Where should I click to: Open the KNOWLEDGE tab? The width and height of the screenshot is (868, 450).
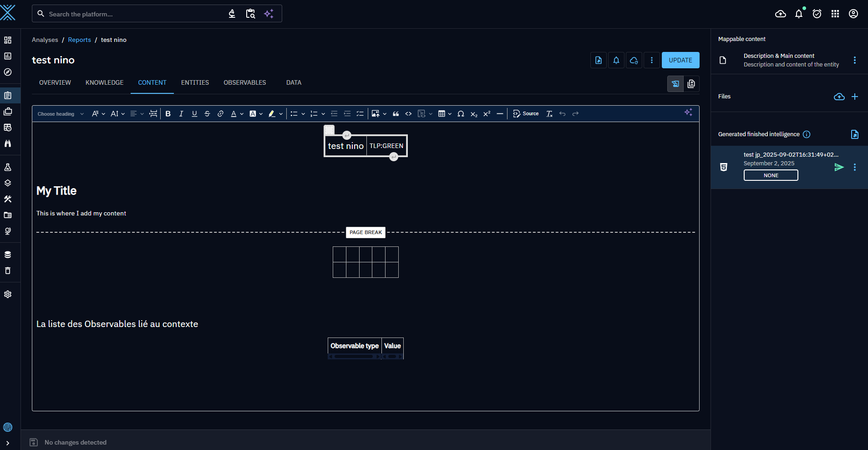click(104, 82)
